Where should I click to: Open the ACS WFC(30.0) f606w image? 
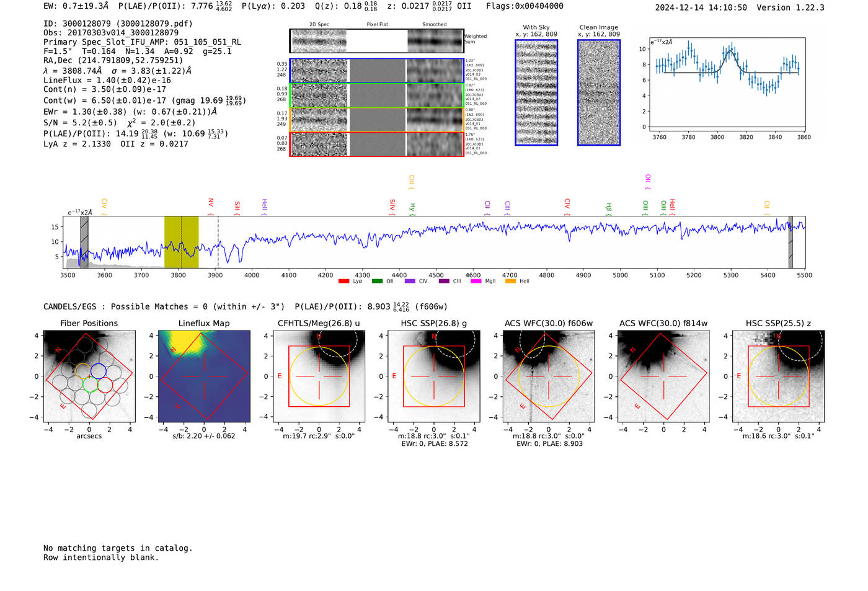click(x=549, y=376)
